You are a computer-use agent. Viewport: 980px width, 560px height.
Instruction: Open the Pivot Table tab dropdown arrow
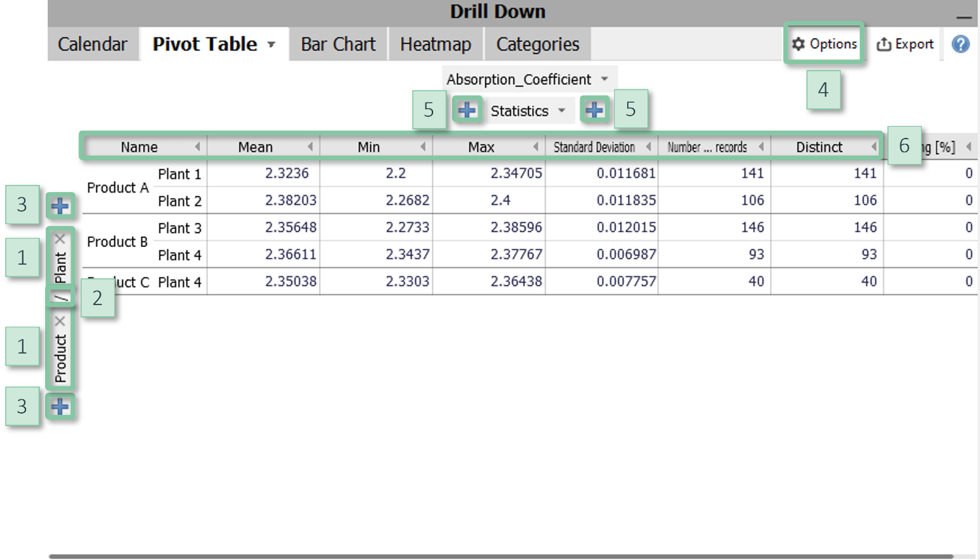(x=271, y=45)
